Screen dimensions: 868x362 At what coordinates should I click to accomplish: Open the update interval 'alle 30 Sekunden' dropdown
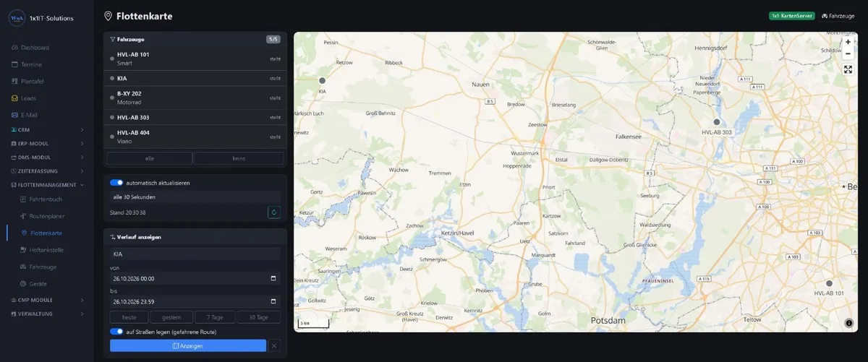click(195, 197)
